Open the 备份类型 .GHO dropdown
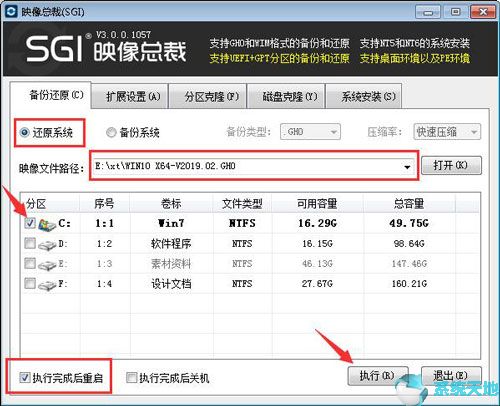 pyautogui.click(x=310, y=132)
